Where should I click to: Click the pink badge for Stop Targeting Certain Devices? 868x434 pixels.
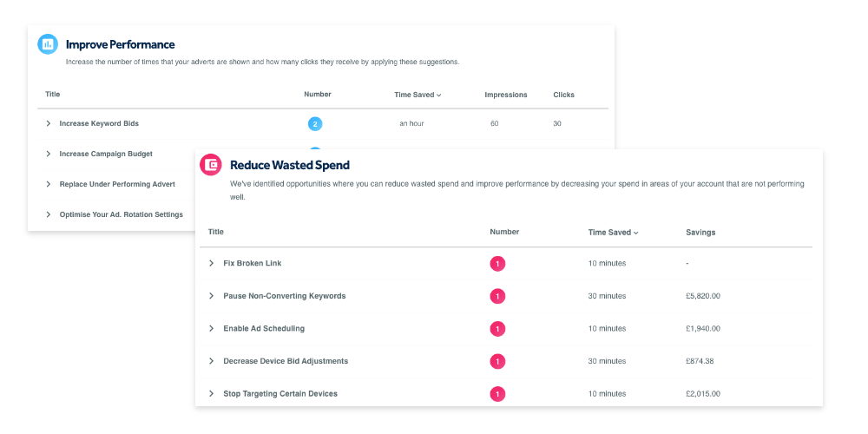coord(497,394)
